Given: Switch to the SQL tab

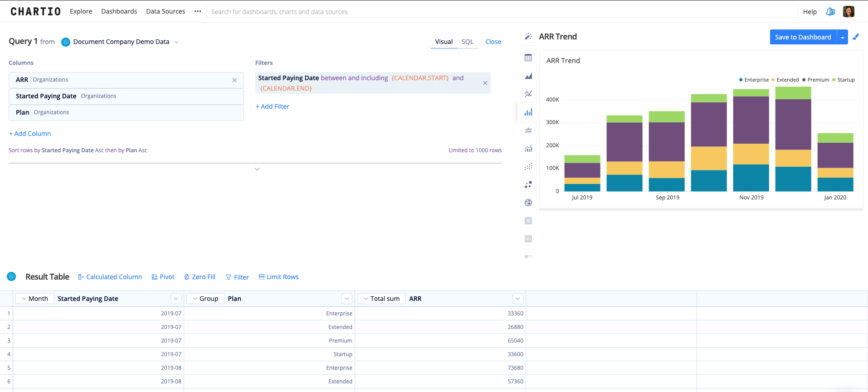Looking at the screenshot, I should coord(467,42).
